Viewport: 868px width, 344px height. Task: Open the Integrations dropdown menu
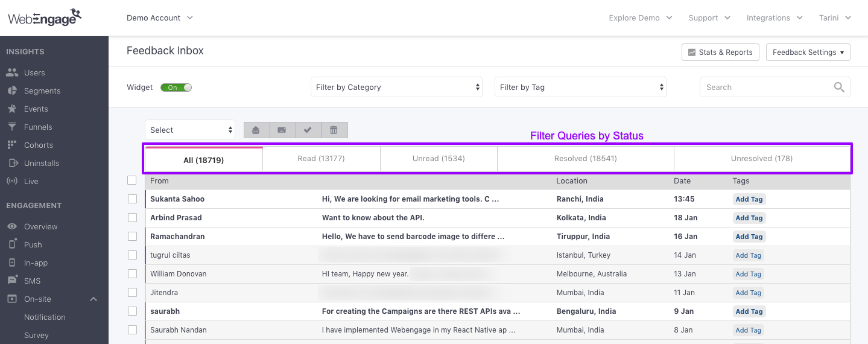click(775, 18)
